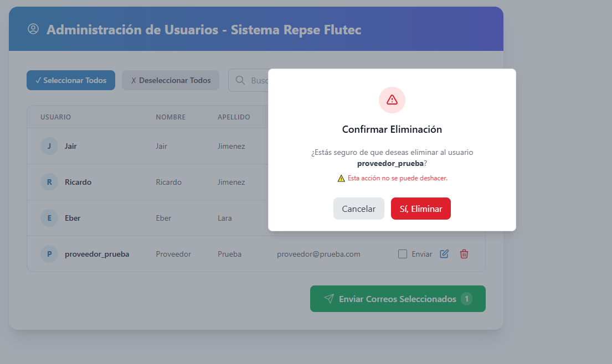Confirm deletion with Sí, Eliminar button
Image resolution: width=612 pixels, height=364 pixels.
tap(421, 209)
